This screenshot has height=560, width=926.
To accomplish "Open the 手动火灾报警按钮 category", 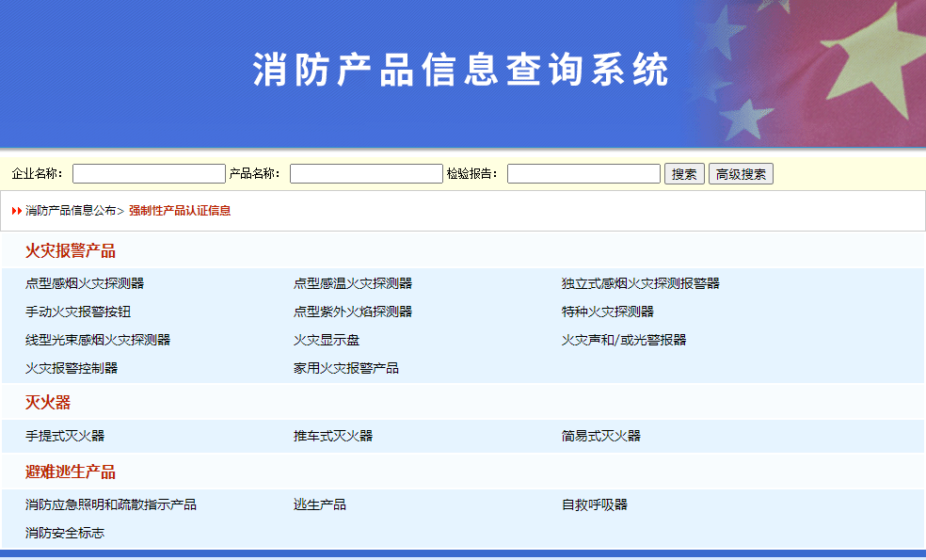I will tap(76, 311).
